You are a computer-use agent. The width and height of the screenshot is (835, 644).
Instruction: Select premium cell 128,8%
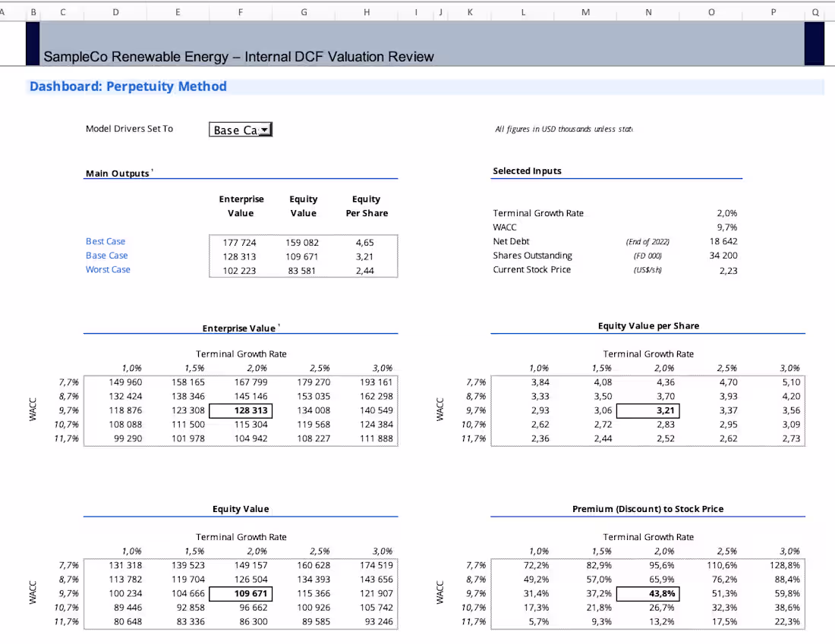(x=784, y=565)
